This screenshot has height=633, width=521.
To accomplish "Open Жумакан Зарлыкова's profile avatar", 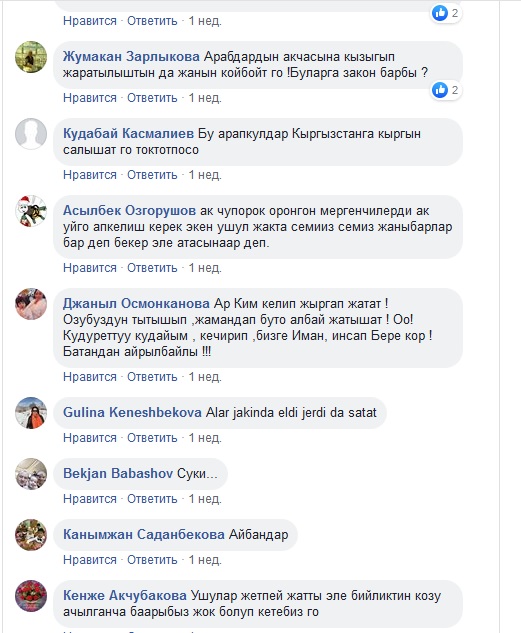I will tap(31, 57).
